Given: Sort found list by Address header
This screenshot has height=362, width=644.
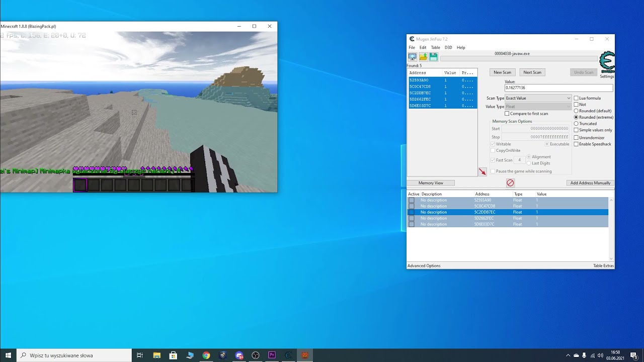Looking at the screenshot, I should (x=425, y=73).
